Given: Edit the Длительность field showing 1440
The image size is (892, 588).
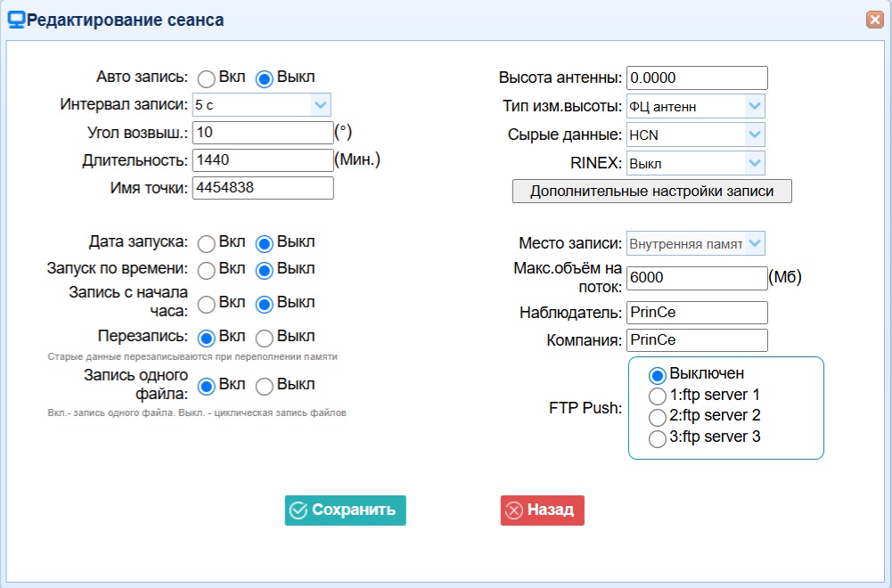Looking at the screenshot, I should 263,159.
